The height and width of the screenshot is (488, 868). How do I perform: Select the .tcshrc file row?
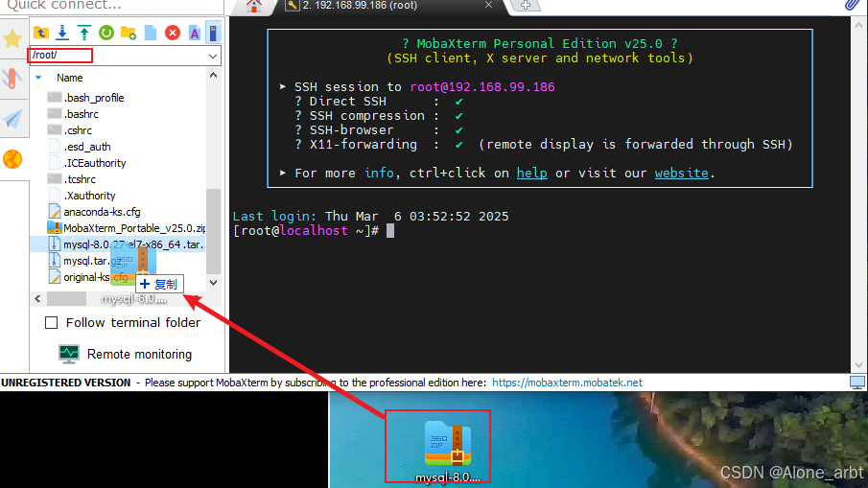point(118,179)
